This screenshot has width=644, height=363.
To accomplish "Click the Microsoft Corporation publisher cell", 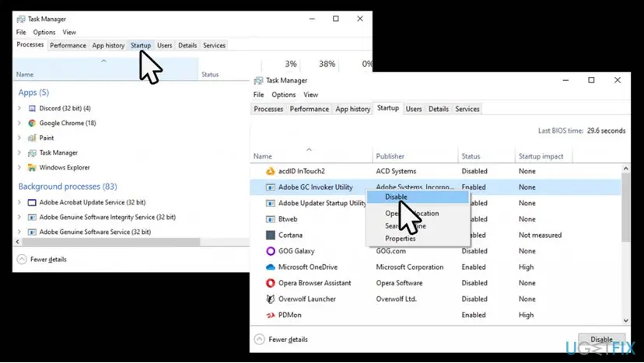I will (x=409, y=267).
